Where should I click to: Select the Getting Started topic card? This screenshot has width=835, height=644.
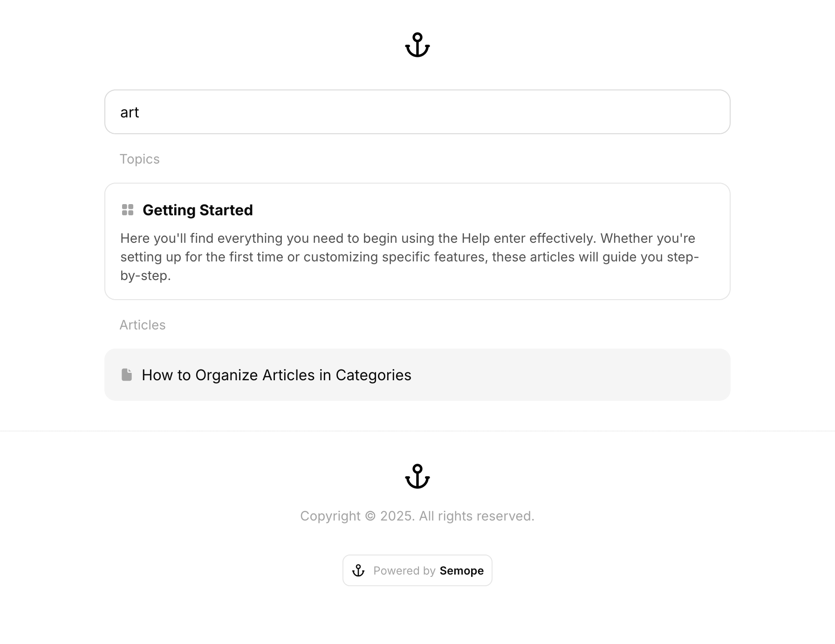[x=417, y=241]
